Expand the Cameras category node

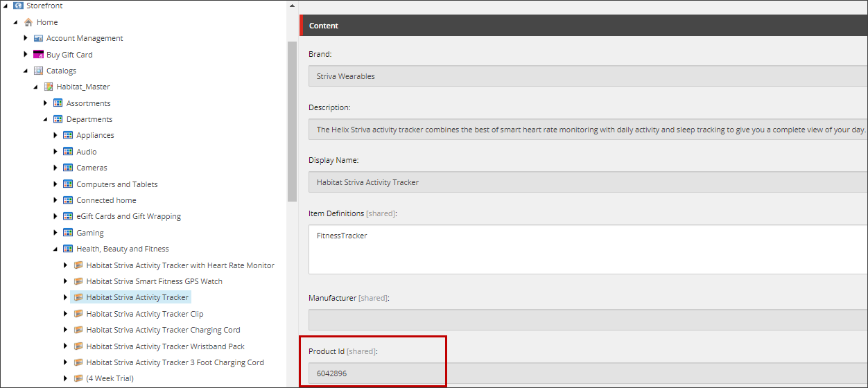coord(55,168)
